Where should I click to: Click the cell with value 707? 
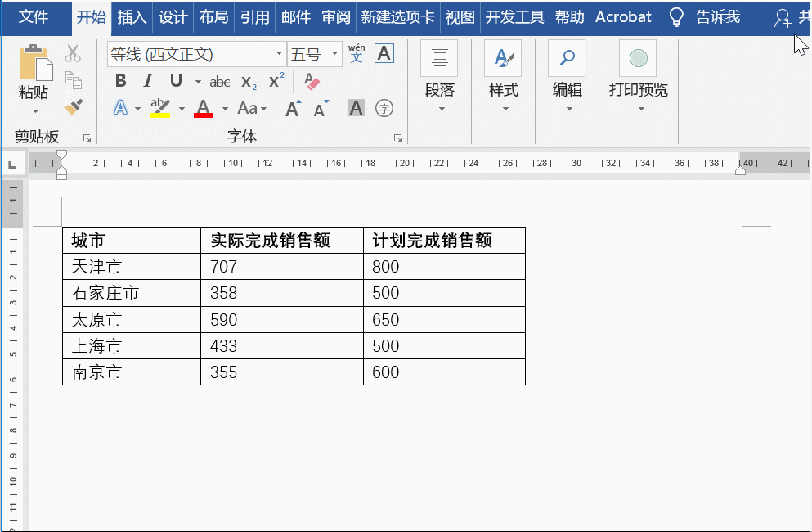click(282, 267)
